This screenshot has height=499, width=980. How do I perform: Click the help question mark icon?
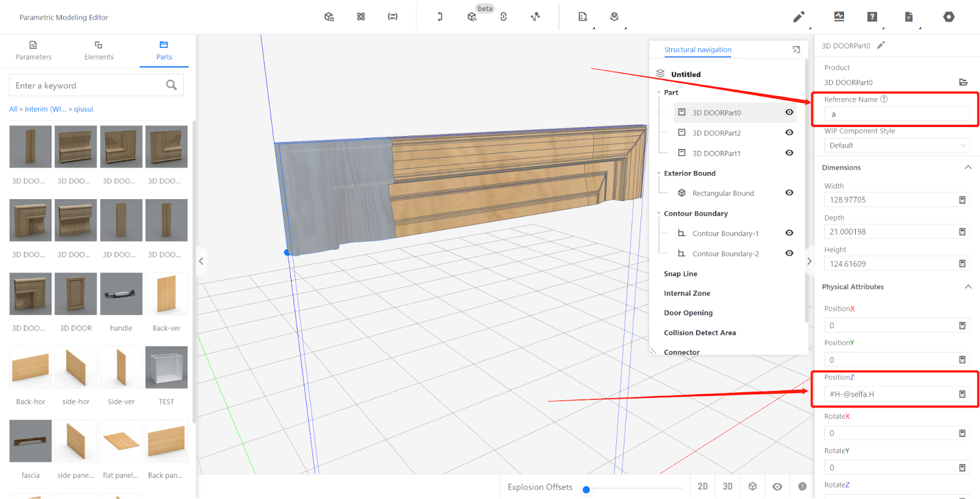[x=872, y=17]
